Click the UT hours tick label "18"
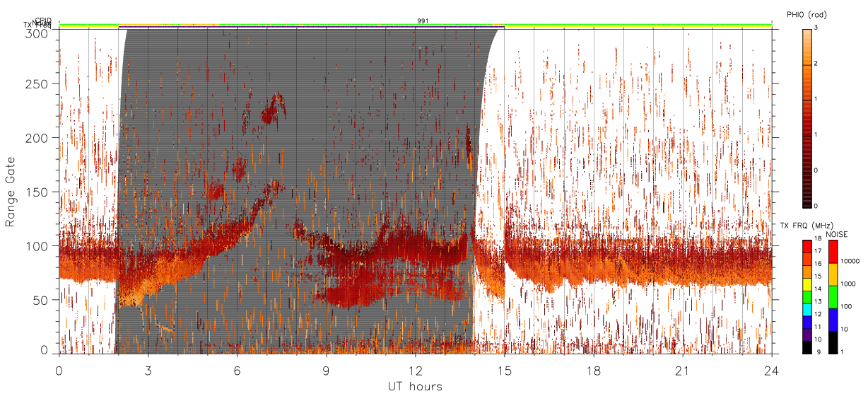This screenshot has width=868, height=401. pos(594,370)
